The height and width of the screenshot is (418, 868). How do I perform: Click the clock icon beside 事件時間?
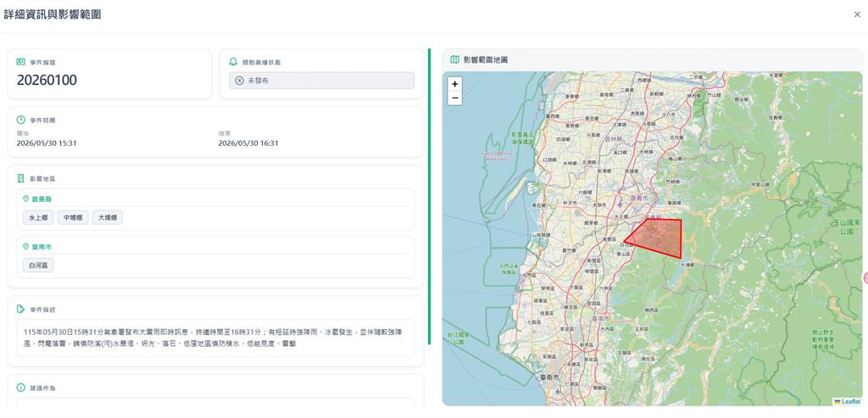[x=21, y=120]
